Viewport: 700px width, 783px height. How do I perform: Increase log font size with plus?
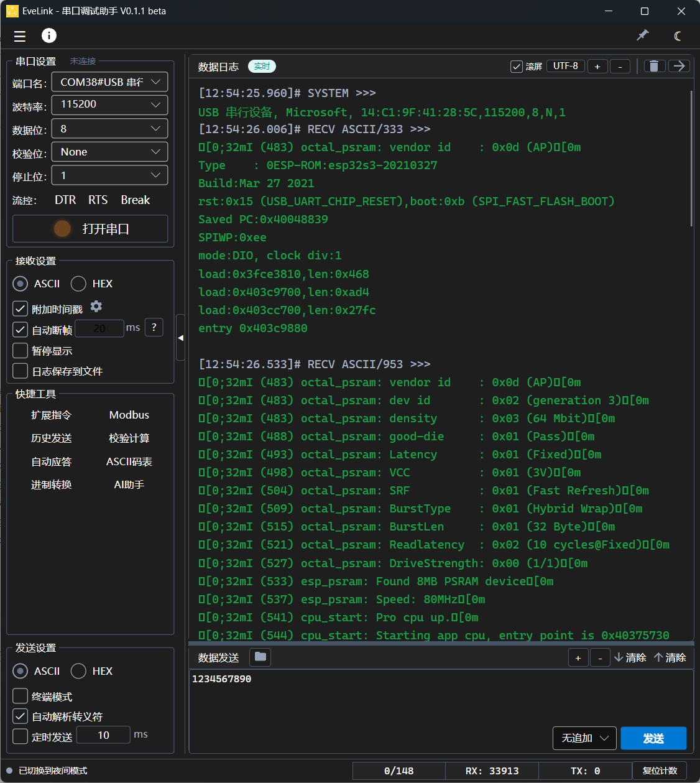[x=597, y=67]
